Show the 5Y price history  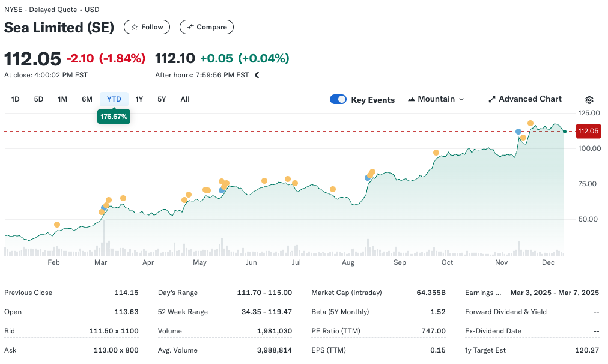162,99
